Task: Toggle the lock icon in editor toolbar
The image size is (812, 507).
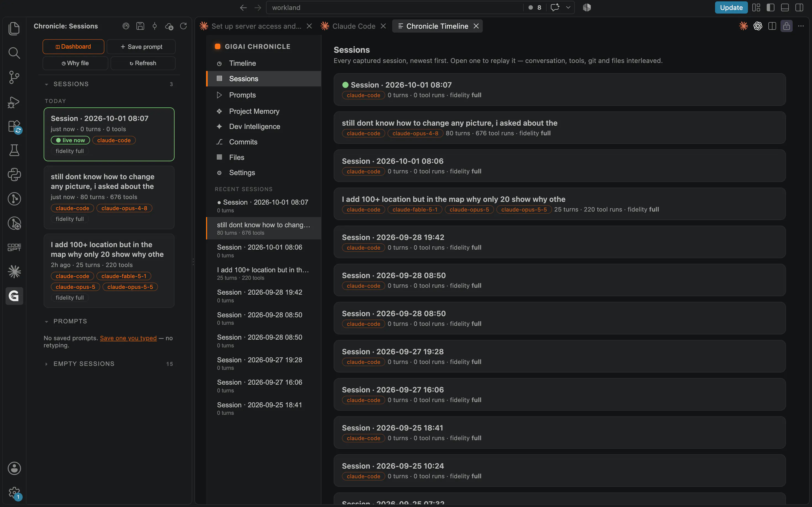Action: 787,26
